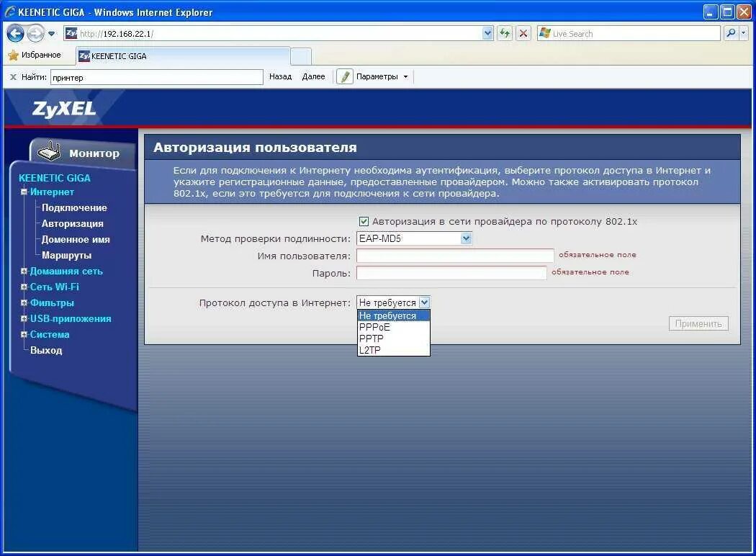Click the Refresh page icon

click(505, 33)
